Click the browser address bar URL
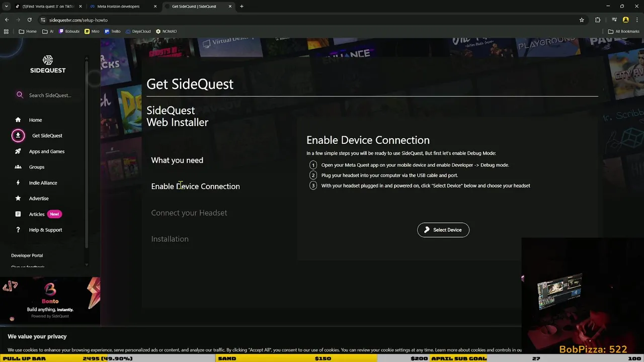The width and height of the screenshot is (644, 362). point(78,20)
